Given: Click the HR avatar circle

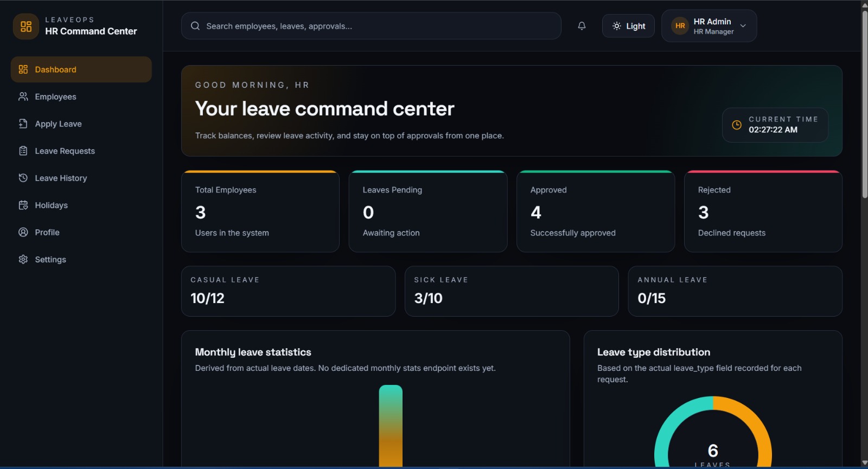Looking at the screenshot, I should pyautogui.click(x=680, y=25).
